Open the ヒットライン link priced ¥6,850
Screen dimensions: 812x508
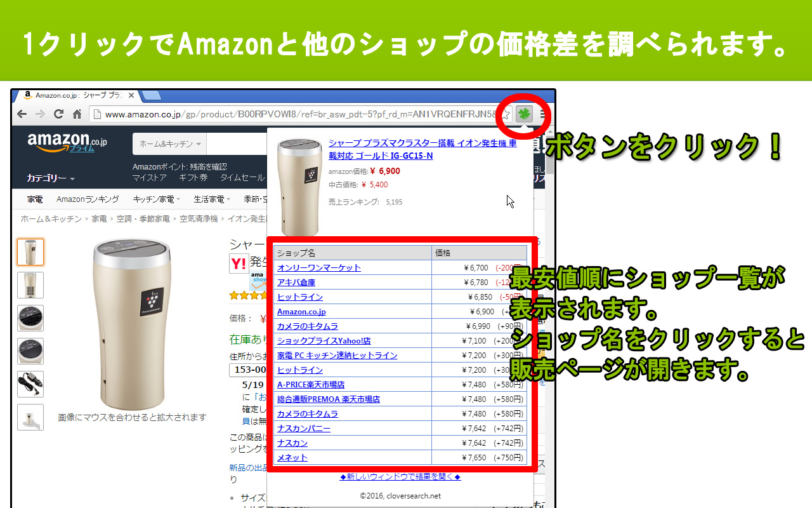coord(300,297)
